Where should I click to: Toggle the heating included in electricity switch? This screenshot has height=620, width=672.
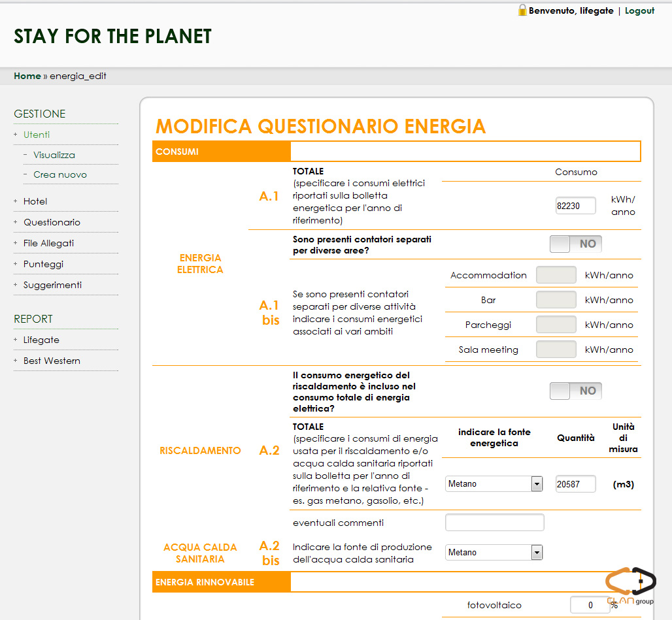coord(575,391)
